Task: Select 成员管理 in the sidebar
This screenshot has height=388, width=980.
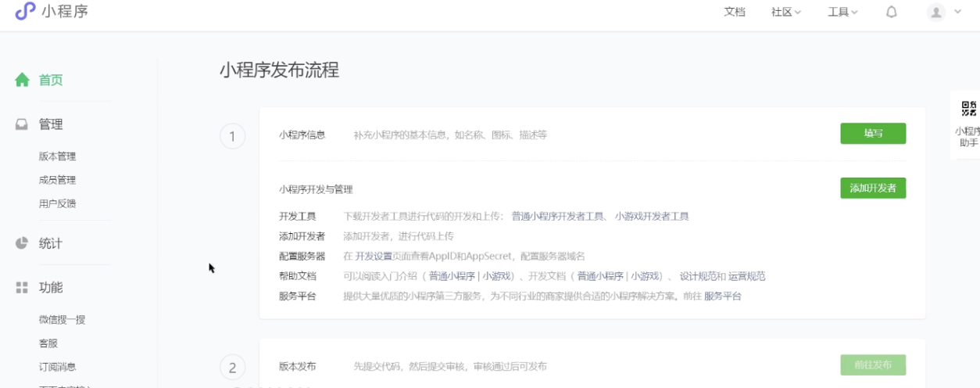Action: (57, 180)
